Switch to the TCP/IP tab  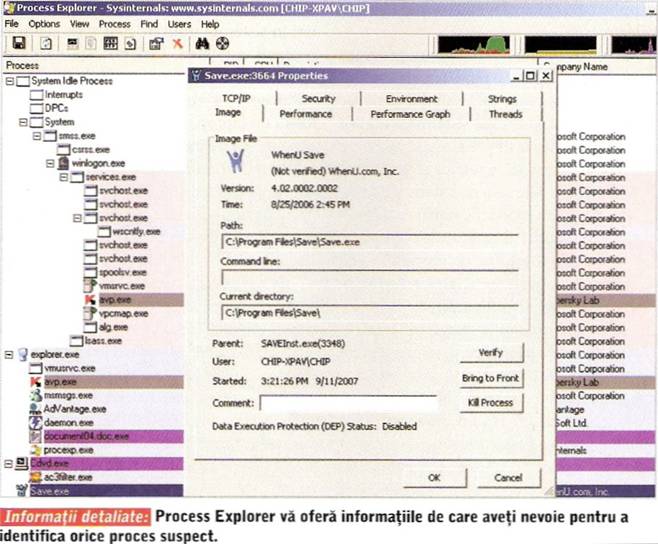236,99
